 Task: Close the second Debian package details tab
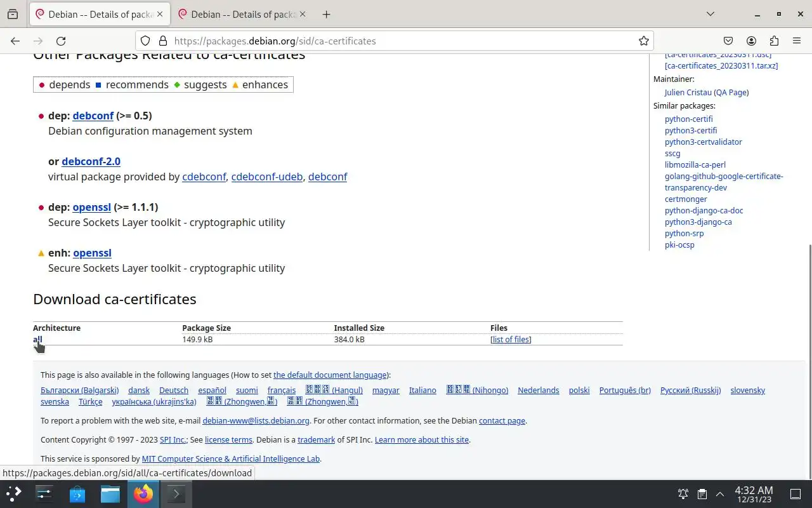tap(302, 14)
